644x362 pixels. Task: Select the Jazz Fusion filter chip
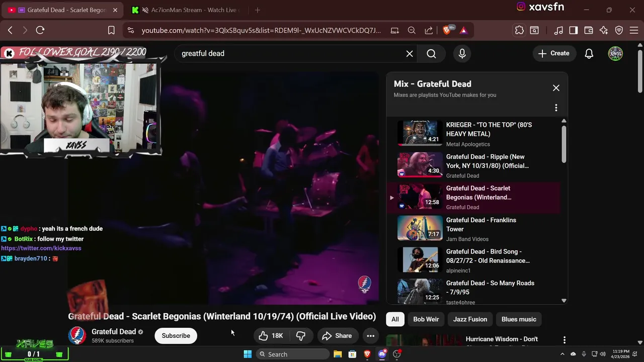(470, 319)
